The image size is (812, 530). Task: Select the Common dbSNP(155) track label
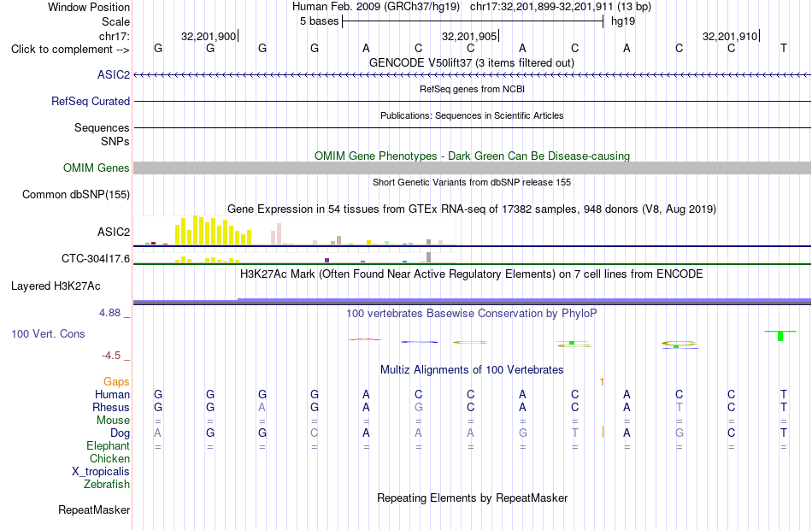[x=76, y=194]
